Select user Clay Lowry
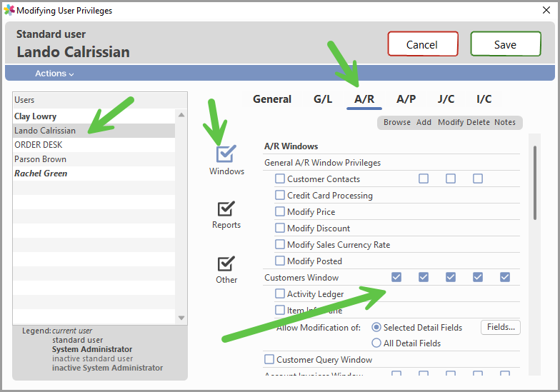 (x=94, y=116)
